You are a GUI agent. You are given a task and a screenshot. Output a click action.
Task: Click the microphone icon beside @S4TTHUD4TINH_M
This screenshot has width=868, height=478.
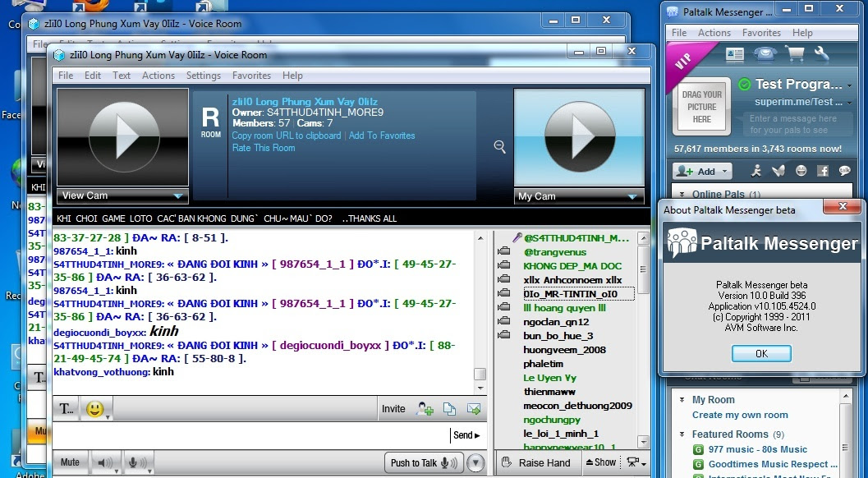click(x=517, y=237)
